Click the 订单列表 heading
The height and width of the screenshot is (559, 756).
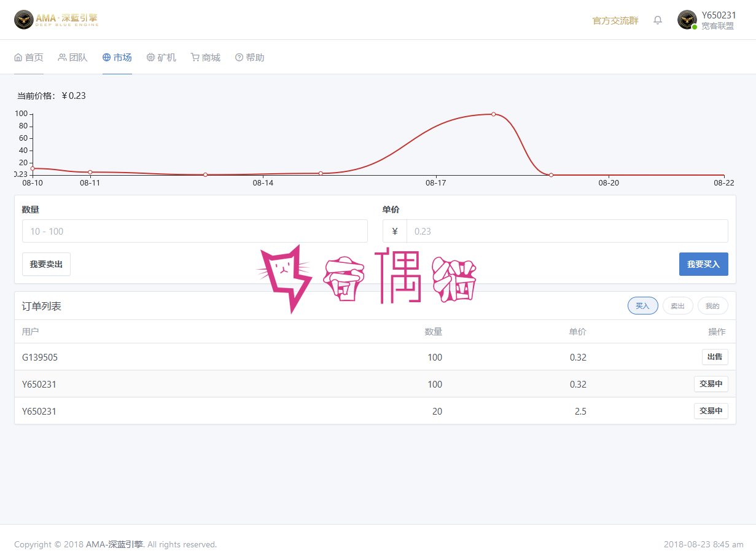[x=42, y=306]
